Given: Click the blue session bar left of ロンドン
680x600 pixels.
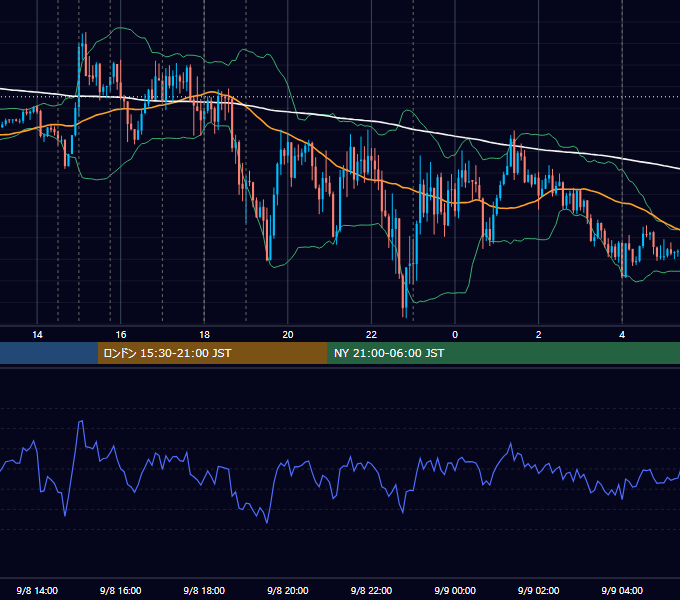Looking at the screenshot, I should click(x=49, y=353).
